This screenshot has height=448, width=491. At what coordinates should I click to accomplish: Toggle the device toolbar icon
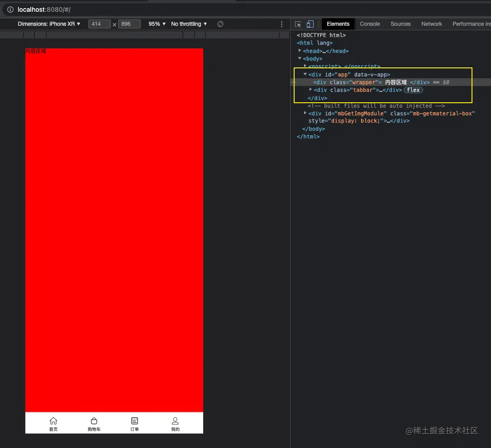tap(310, 24)
